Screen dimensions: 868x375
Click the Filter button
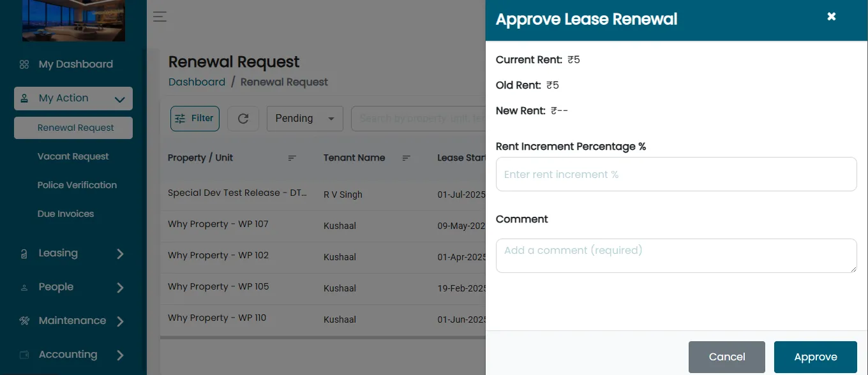(195, 119)
